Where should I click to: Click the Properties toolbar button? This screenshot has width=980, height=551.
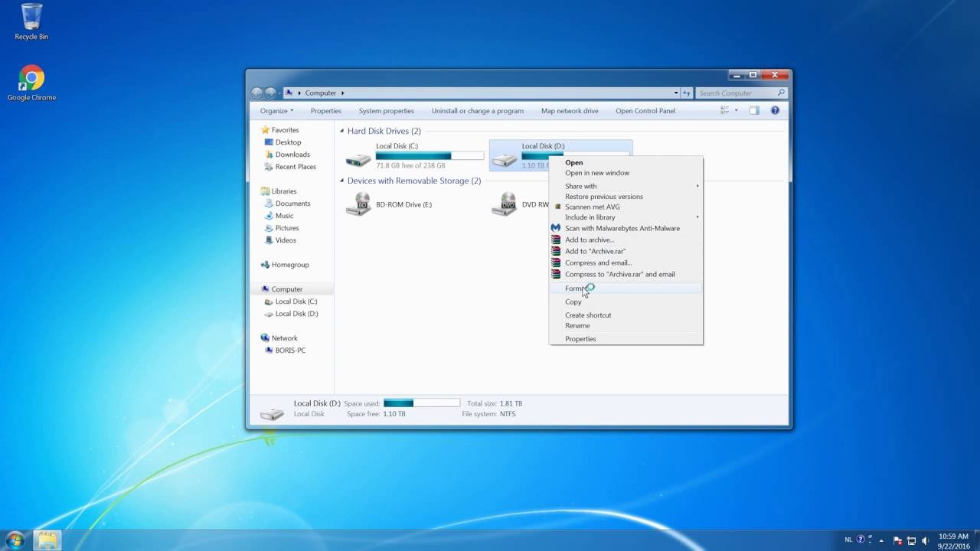click(x=325, y=111)
